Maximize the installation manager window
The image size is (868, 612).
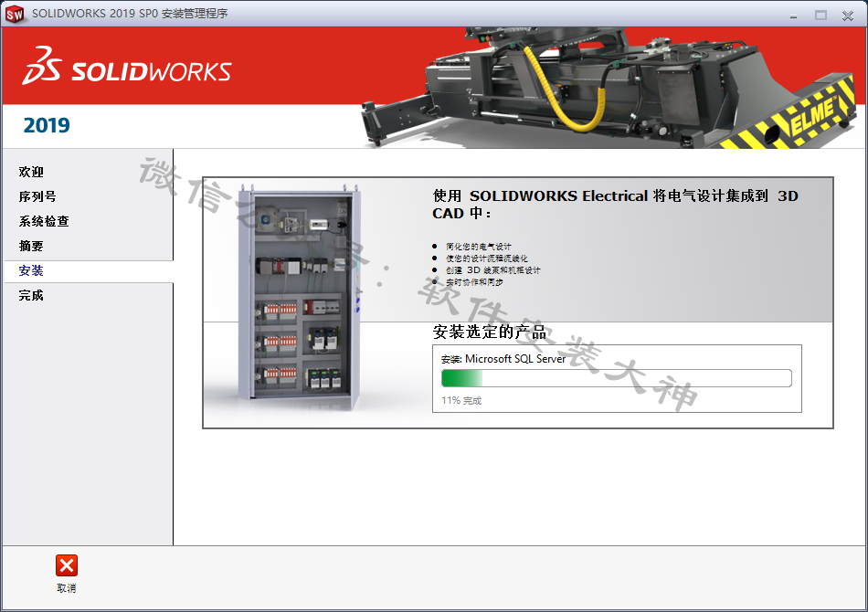click(821, 16)
